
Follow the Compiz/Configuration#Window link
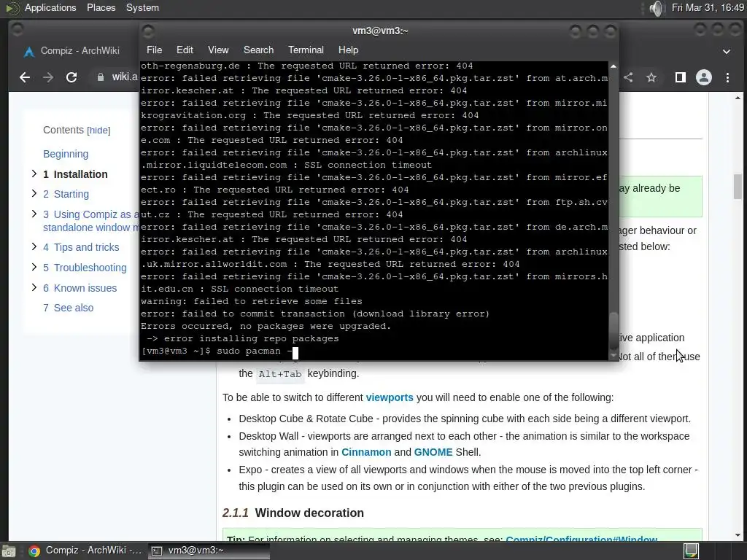point(581,539)
